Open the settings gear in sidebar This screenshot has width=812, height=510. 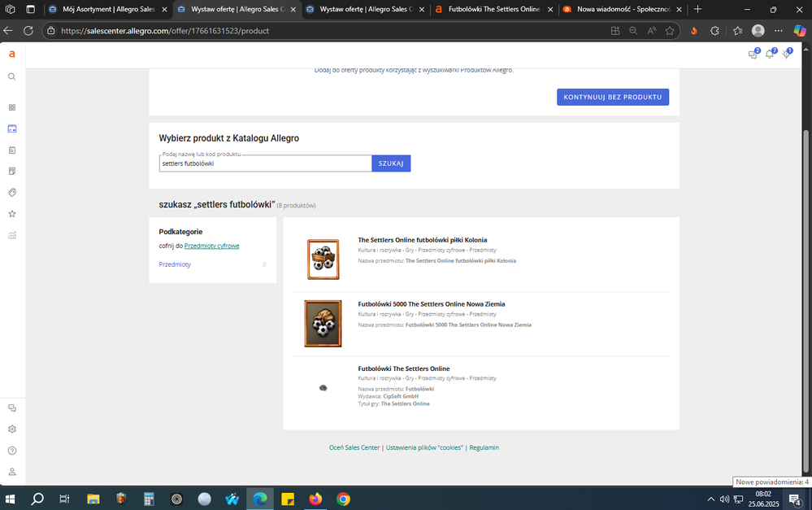pos(12,429)
